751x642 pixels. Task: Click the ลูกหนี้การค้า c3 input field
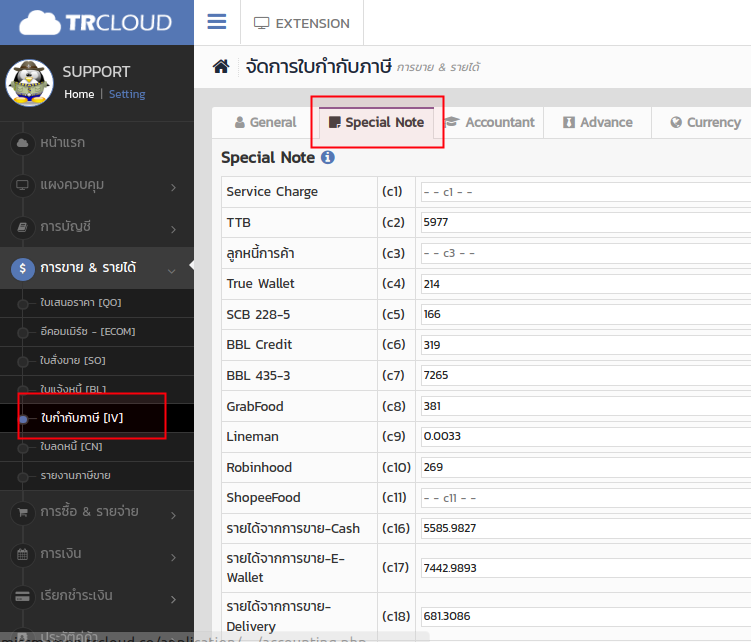coord(586,253)
